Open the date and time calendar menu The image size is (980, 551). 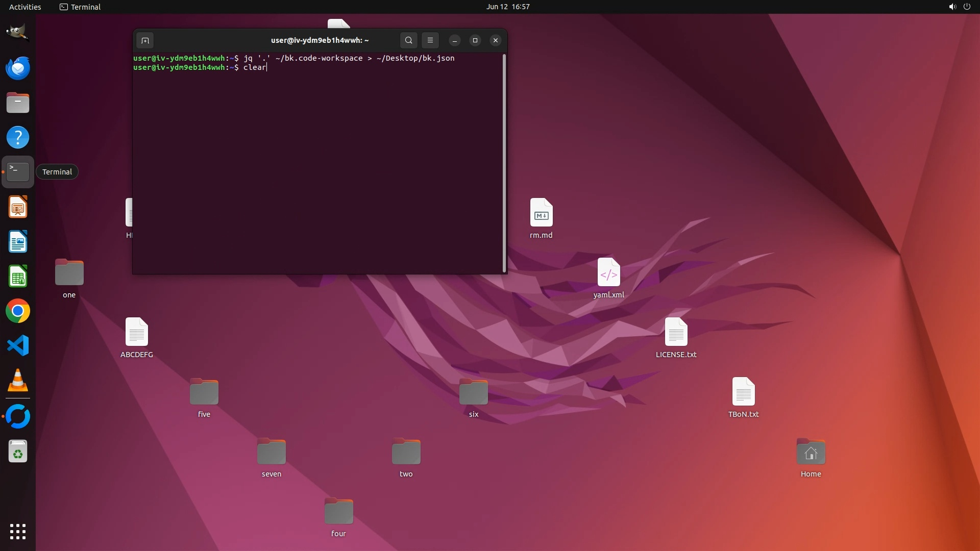coord(507,7)
